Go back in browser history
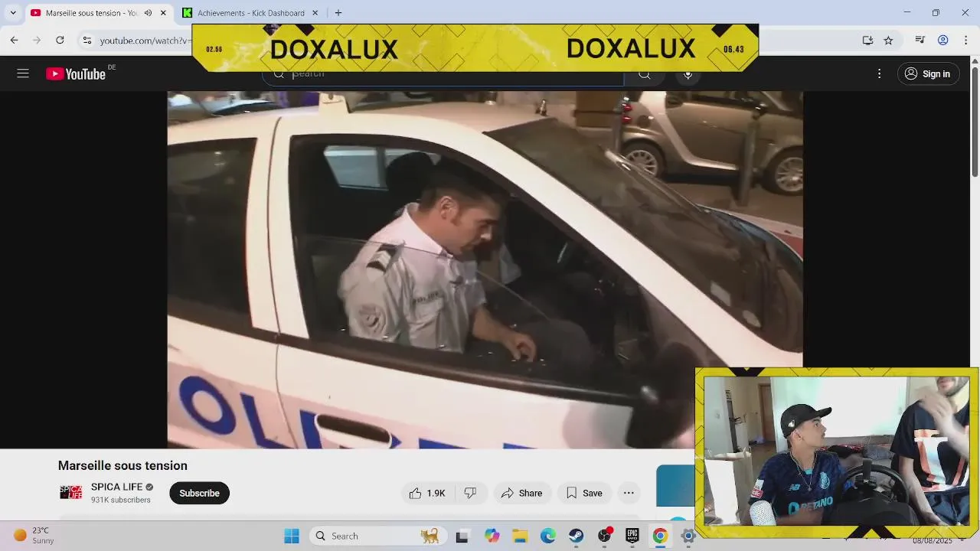This screenshot has height=551, width=980. pos(14,40)
